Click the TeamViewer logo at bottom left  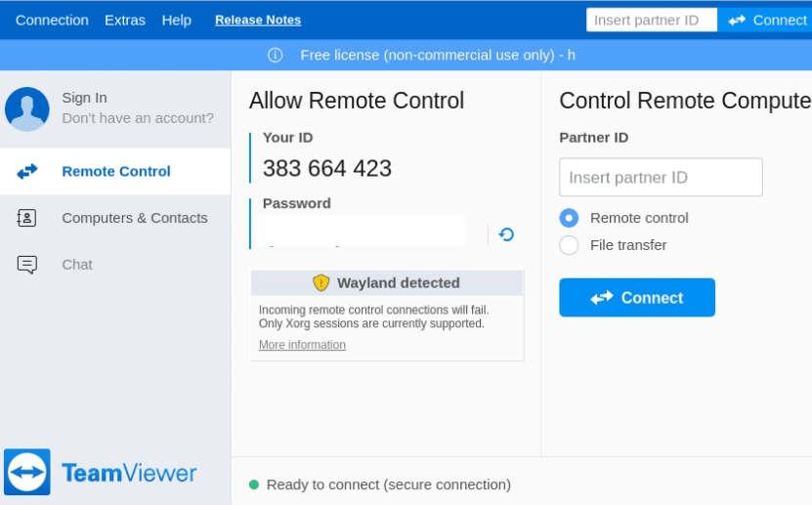point(27,473)
